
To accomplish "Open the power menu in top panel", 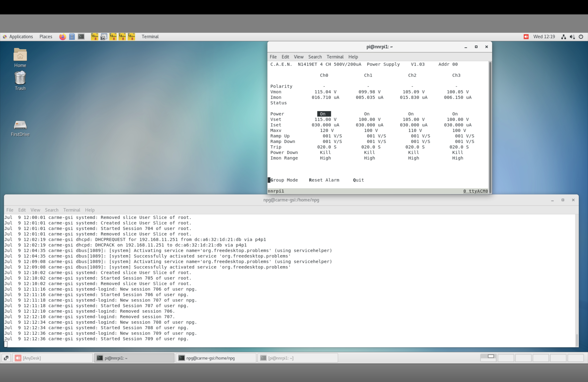I will point(581,37).
